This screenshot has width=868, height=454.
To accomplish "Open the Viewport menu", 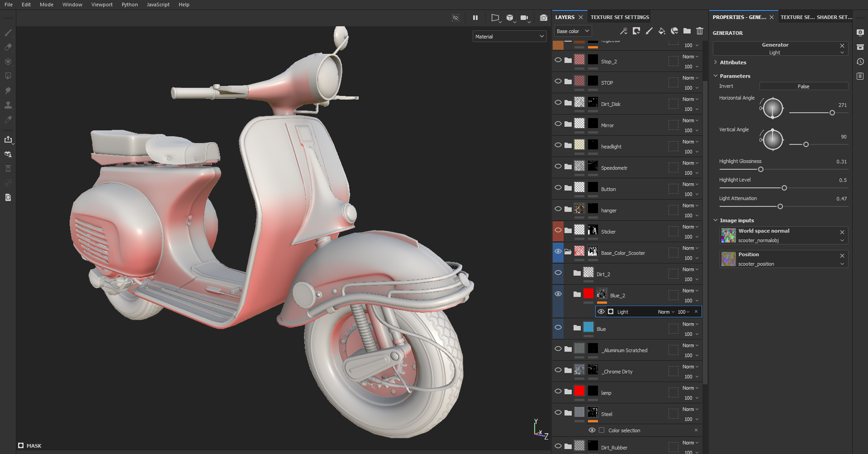I will 102,5.
